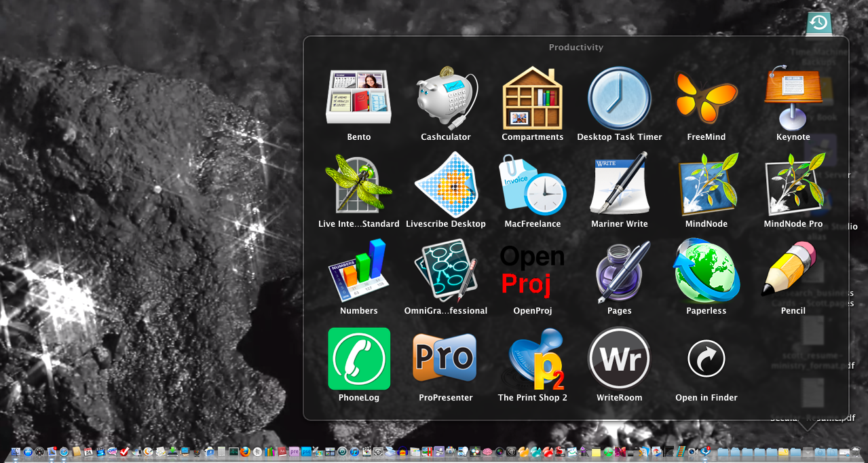Click Open in Finder arrow
This screenshot has width=868, height=463.
click(x=706, y=358)
